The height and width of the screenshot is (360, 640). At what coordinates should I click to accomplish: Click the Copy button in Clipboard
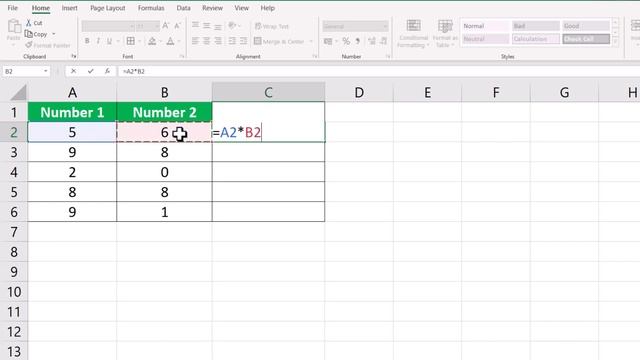36,34
